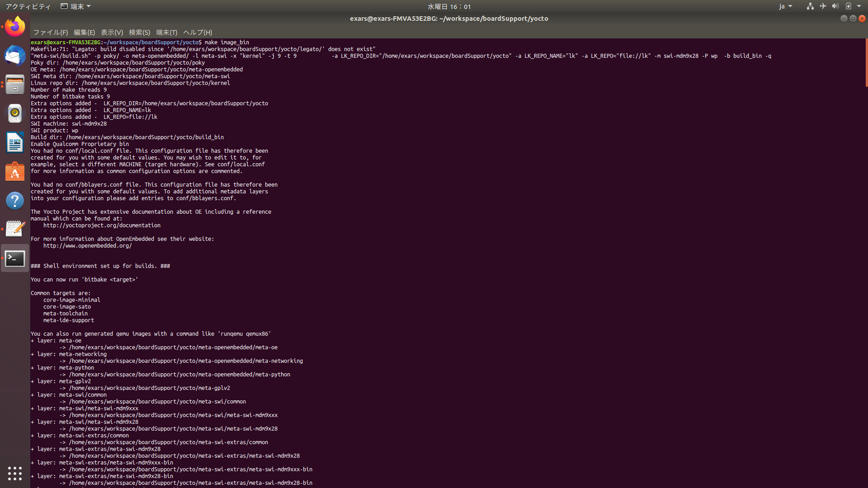Screen dimensions: 868x488
Task: Open the ja input source dropdown
Action: (x=785, y=6)
